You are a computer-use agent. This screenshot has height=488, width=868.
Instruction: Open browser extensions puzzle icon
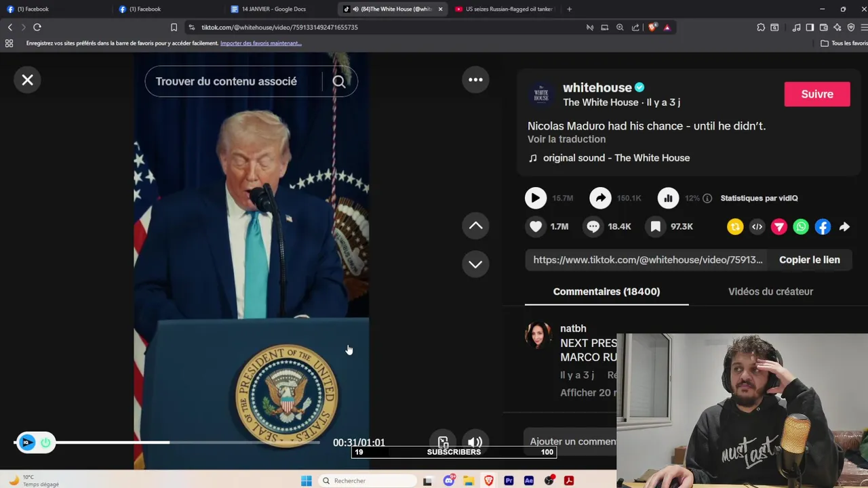click(761, 27)
